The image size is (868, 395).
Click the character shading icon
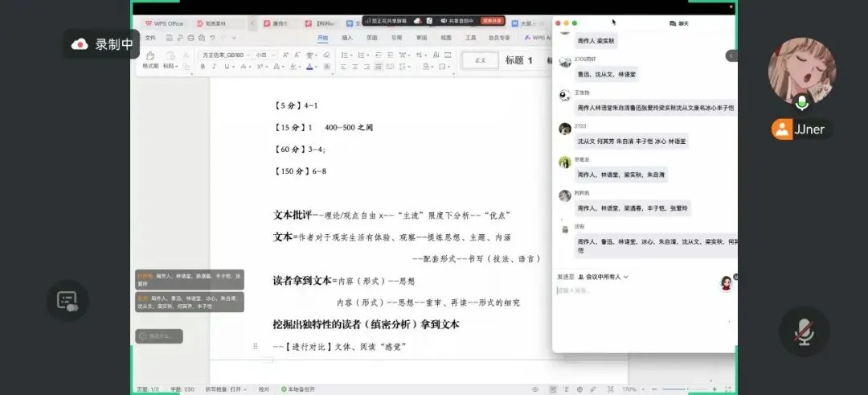[x=326, y=67]
